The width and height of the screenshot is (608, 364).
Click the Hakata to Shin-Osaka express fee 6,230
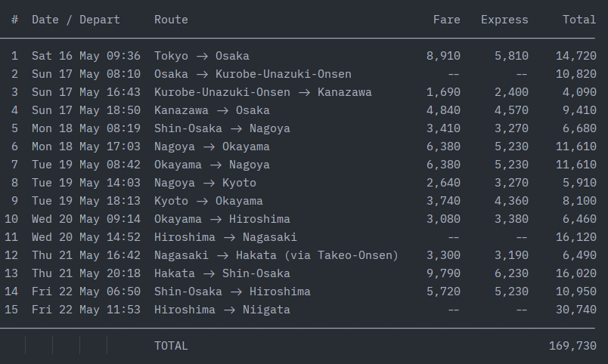tap(511, 274)
